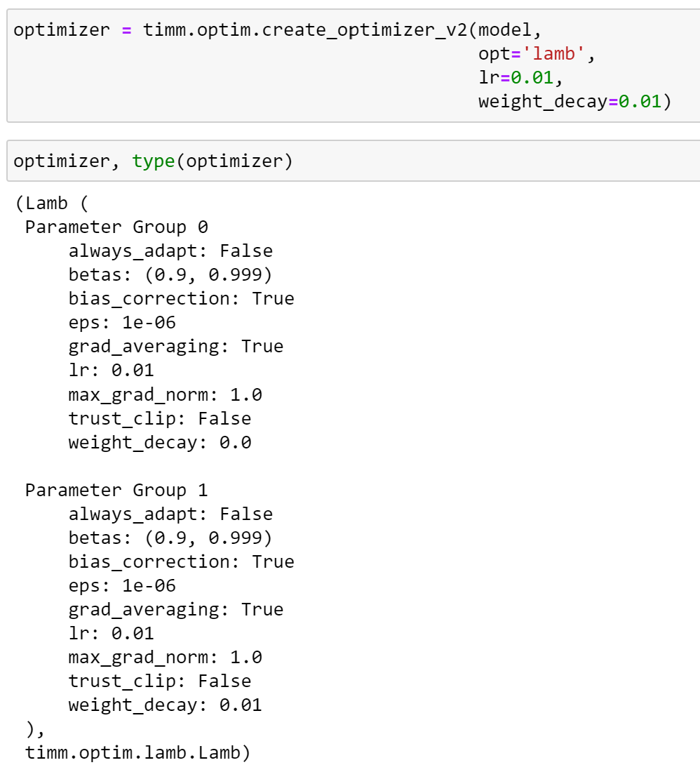Click the timm.optim.lamb.Lamb output line
The width and height of the screenshot is (700, 772).
tap(137, 753)
